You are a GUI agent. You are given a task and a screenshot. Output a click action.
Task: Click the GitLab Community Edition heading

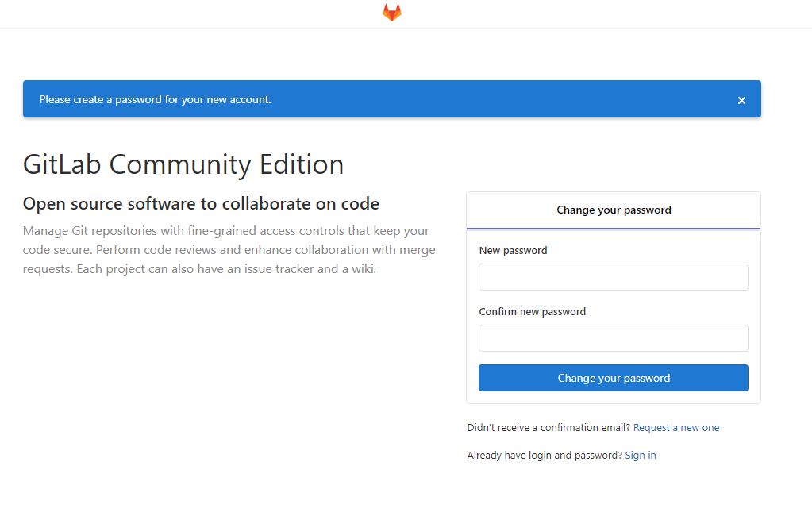tap(183, 165)
